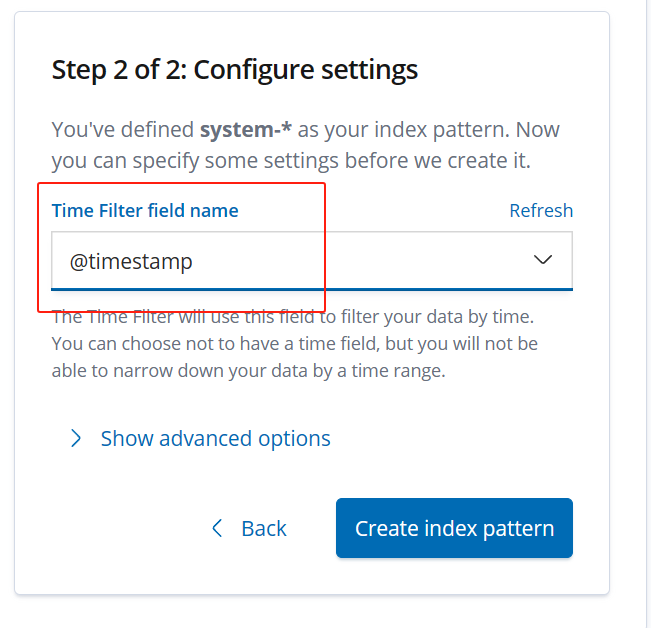Expand Show advanced options
Screen dimensions: 651x628
click(x=215, y=438)
